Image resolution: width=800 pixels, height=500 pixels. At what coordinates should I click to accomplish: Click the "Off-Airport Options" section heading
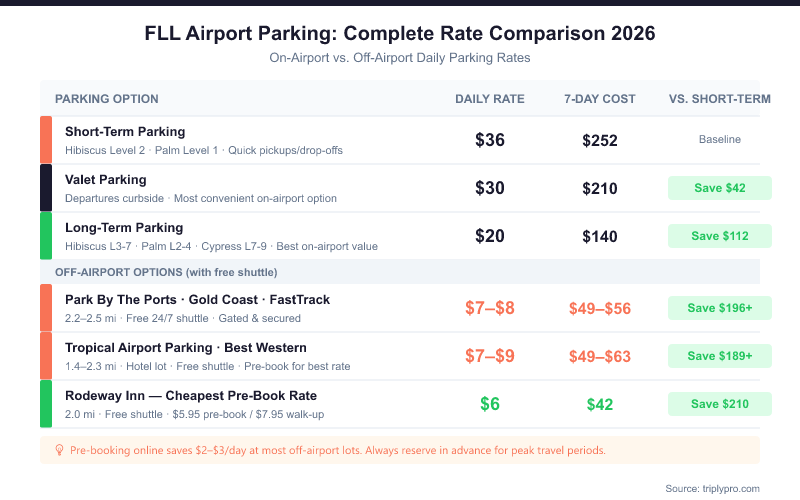pos(167,272)
